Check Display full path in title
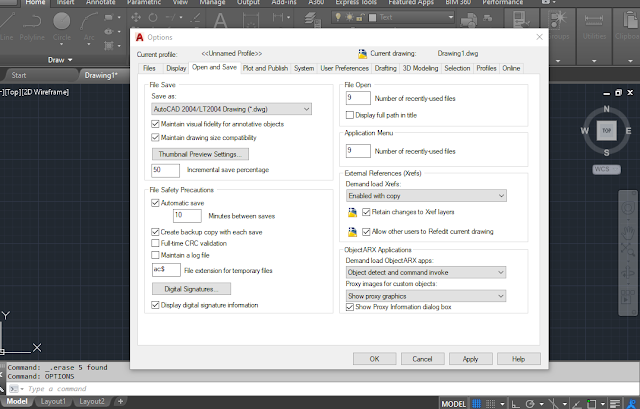The image size is (640, 409). pos(350,115)
